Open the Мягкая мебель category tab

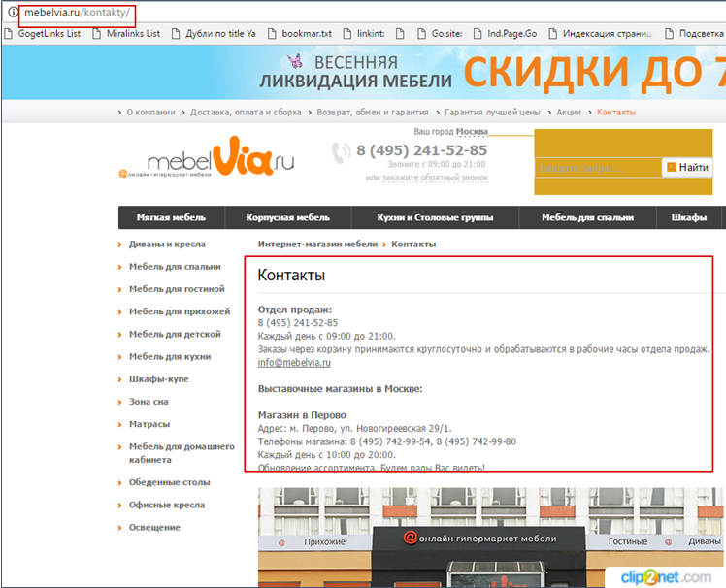click(172, 217)
